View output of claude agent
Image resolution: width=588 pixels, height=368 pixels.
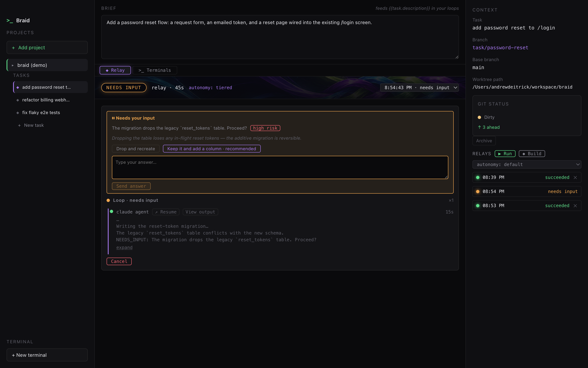[200, 212]
